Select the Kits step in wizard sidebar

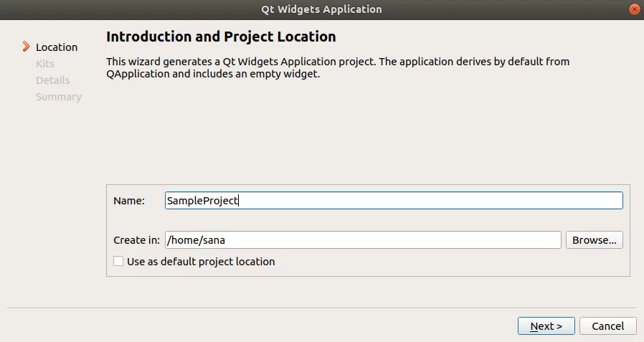pyautogui.click(x=45, y=64)
